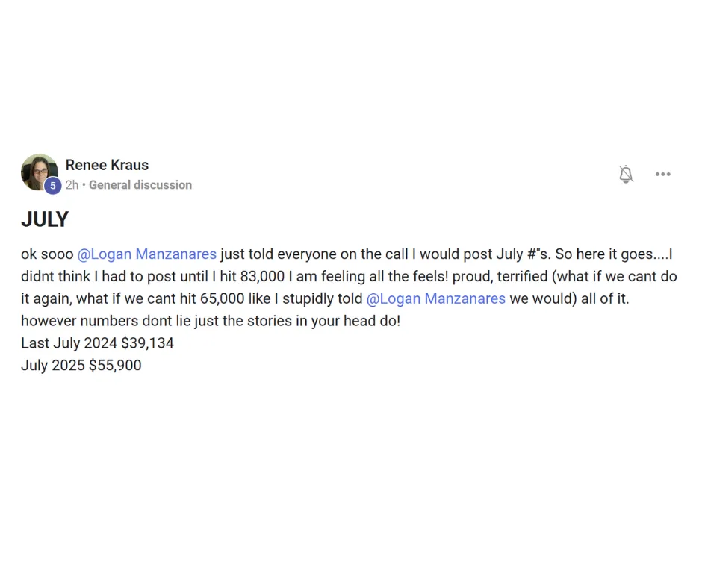Viewport: 702px width, 588px height.
Task: Click Renee Kraus's profile avatar
Action: coord(40,172)
